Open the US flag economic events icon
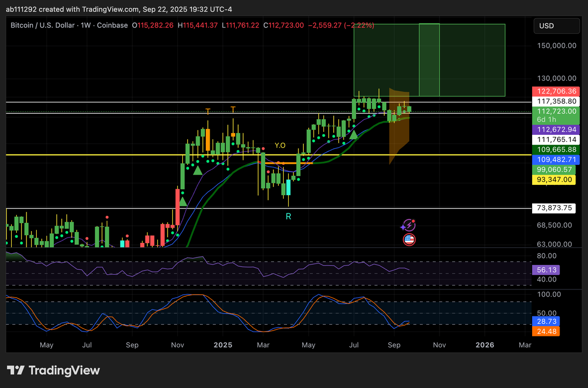The image size is (588, 388). [x=409, y=239]
